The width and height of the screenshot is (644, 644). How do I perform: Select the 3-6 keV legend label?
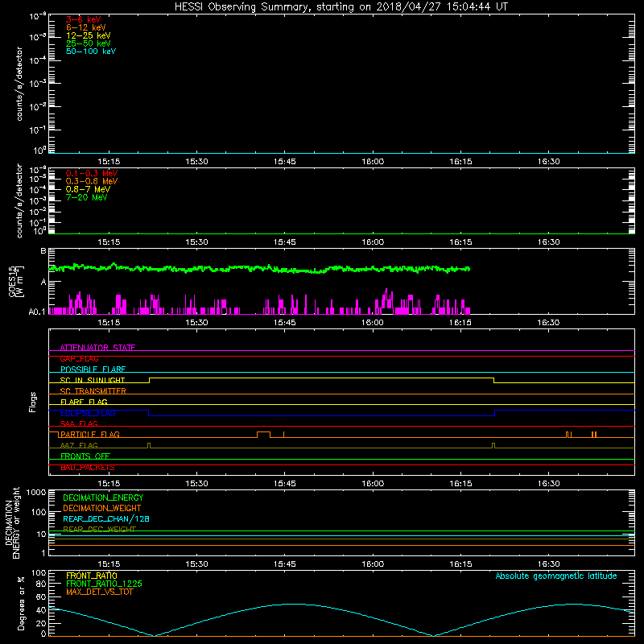tap(84, 19)
